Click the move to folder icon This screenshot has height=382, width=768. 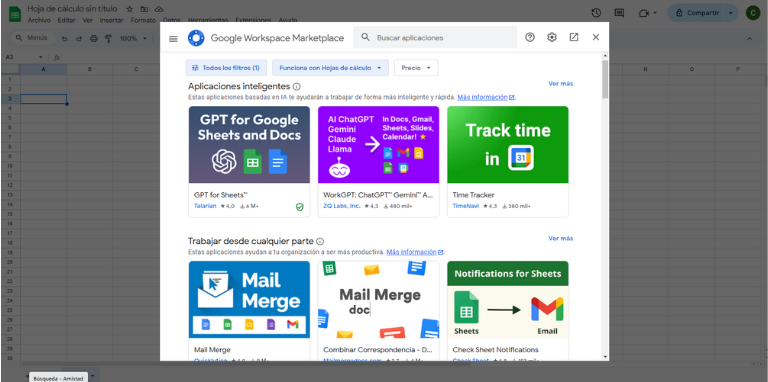click(x=144, y=9)
